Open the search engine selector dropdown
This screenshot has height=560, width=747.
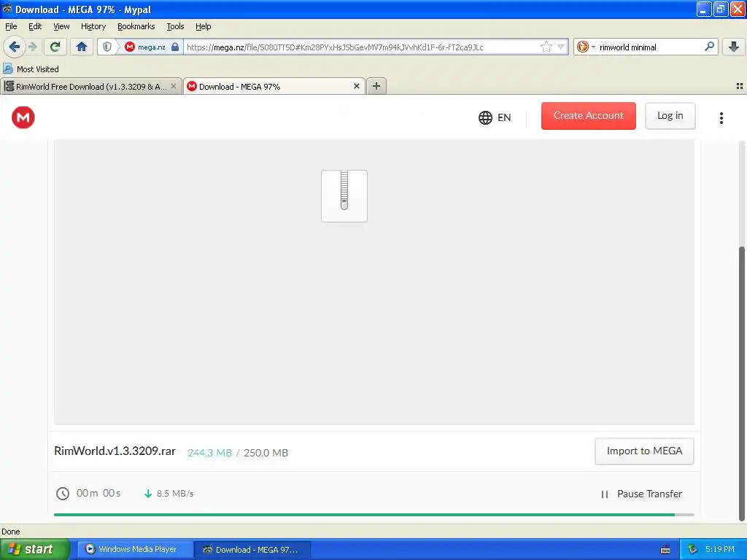586,47
